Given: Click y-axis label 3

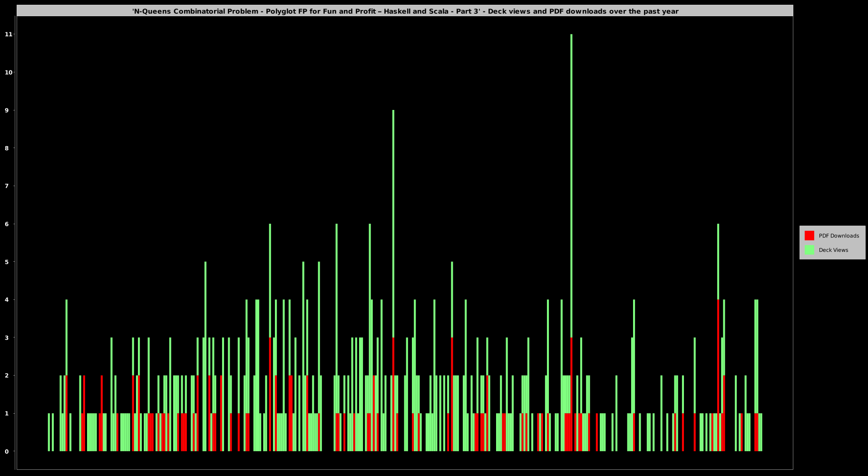Looking at the screenshot, I should 7,337.
